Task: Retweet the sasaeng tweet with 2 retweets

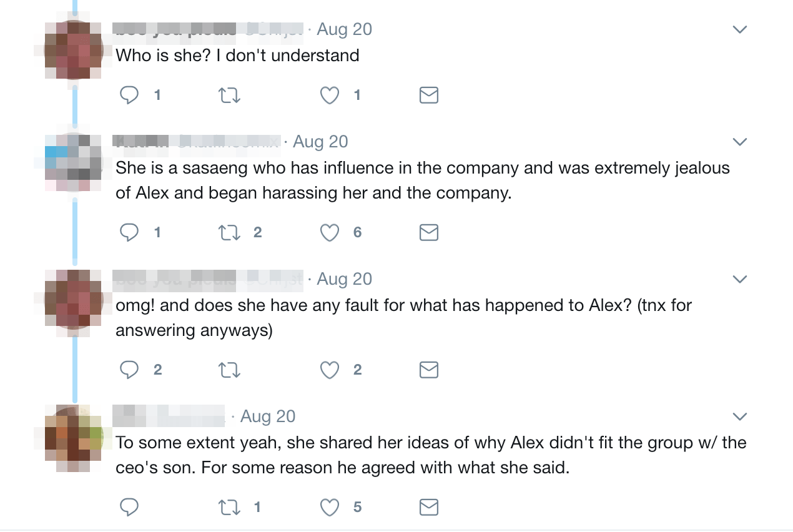Action: [x=229, y=233]
